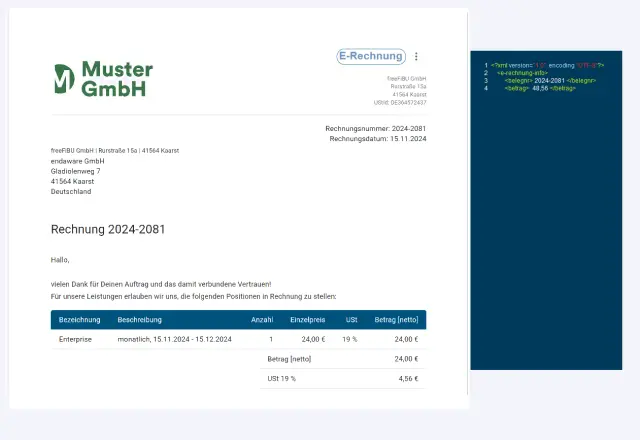Click the Deutschland address line
The height and width of the screenshot is (440, 640).
pyautogui.click(x=71, y=192)
